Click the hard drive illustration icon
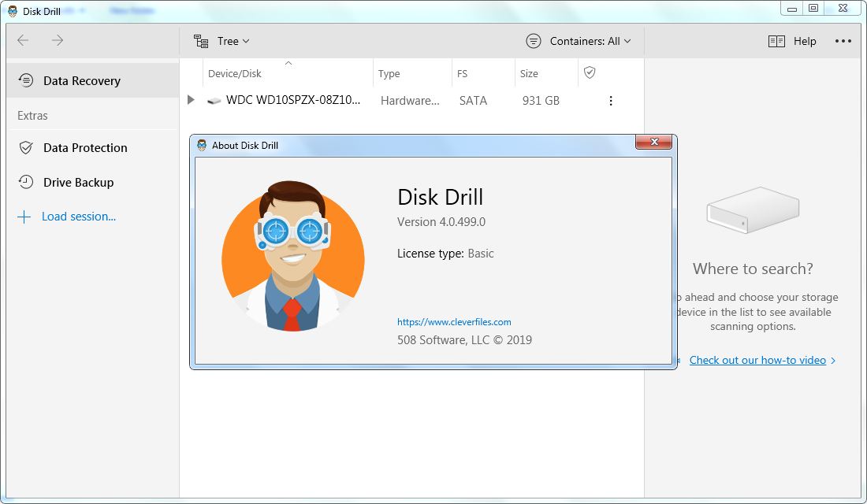The image size is (867, 504). tap(753, 209)
